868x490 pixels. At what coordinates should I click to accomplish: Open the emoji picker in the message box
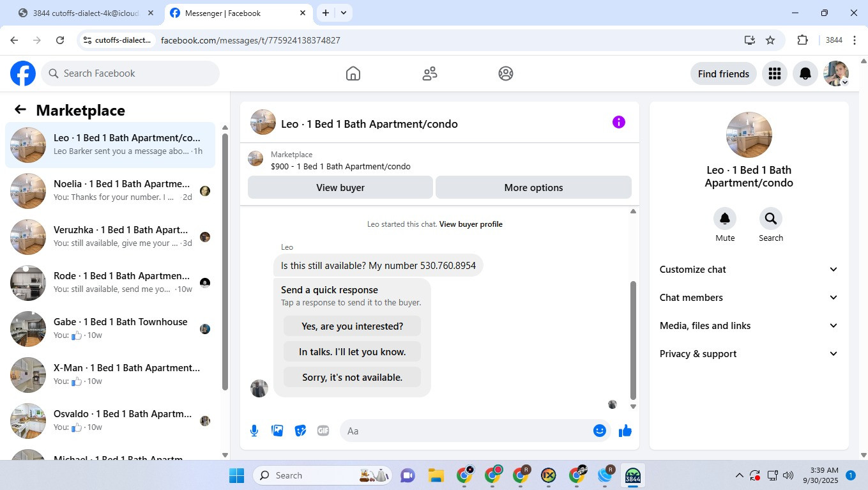(599, 431)
